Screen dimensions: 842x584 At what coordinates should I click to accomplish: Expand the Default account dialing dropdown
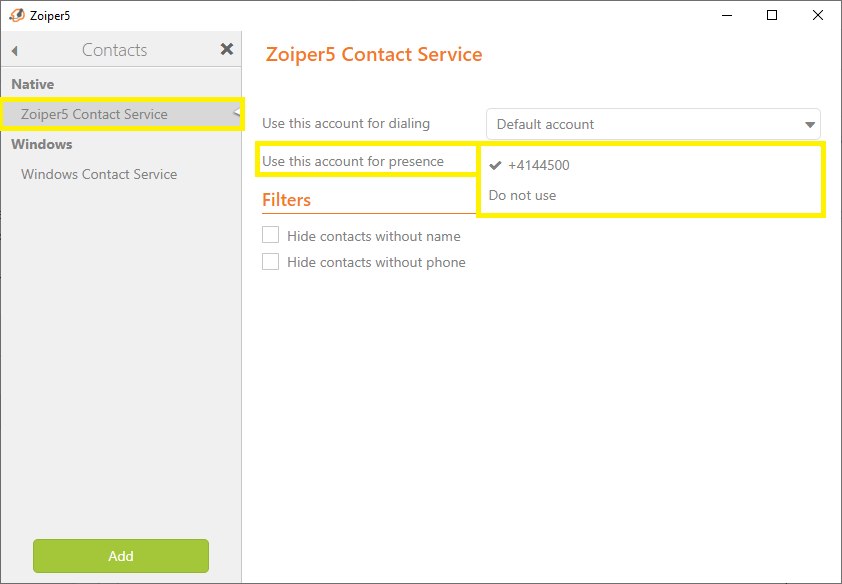(x=653, y=124)
